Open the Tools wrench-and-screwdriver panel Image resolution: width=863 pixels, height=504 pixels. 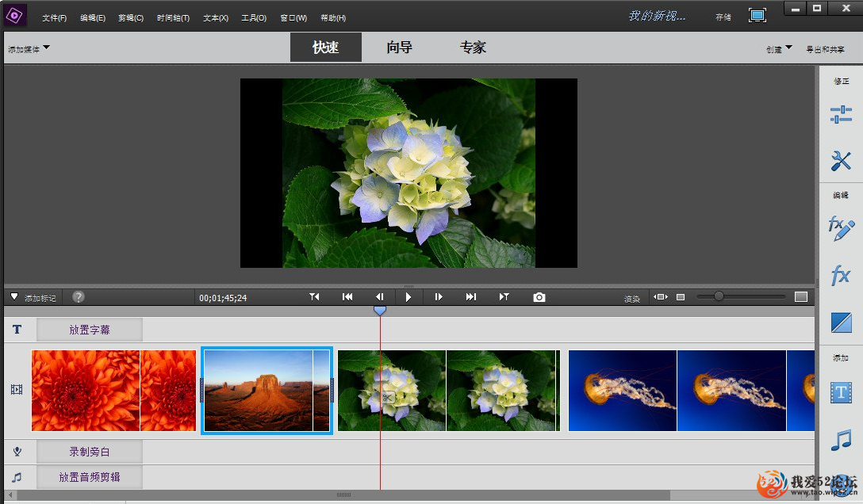point(841,161)
